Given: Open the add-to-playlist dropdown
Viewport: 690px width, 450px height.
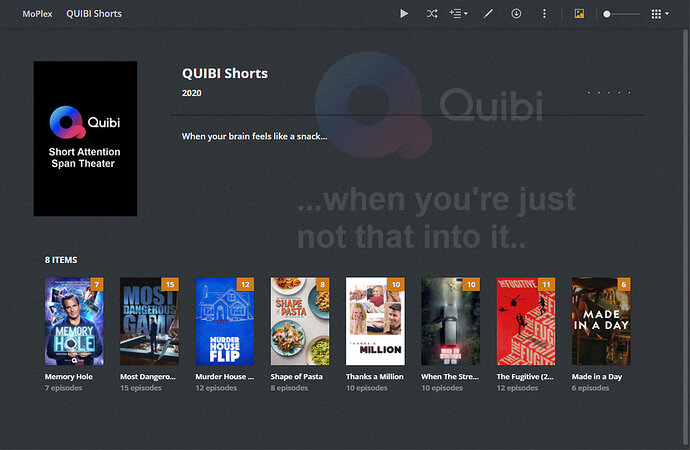Looking at the screenshot, I should pyautogui.click(x=458, y=14).
